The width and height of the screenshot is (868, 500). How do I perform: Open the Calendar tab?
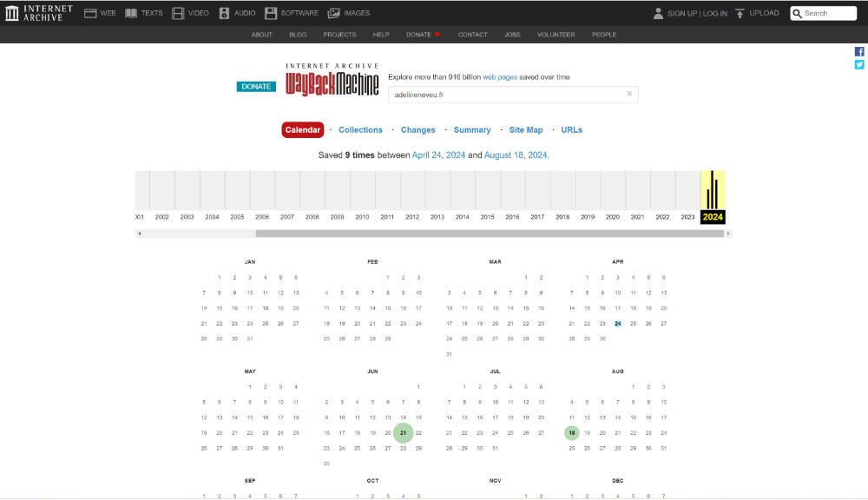tap(303, 129)
